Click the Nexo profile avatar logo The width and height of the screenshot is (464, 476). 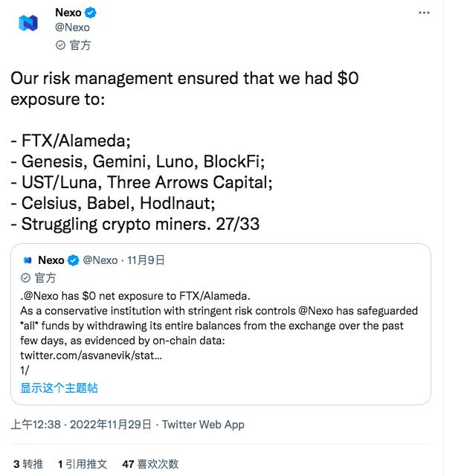(x=28, y=22)
